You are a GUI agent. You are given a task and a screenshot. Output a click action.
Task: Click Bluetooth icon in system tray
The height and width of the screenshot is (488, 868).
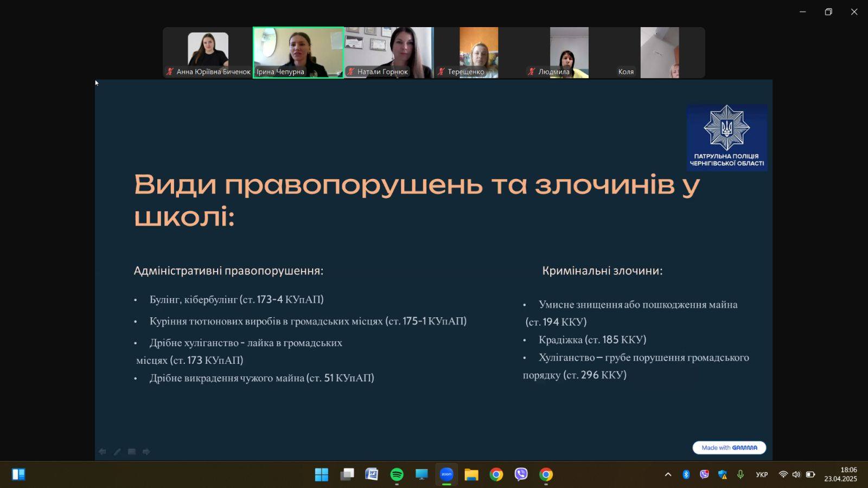pyautogui.click(x=686, y=474)
